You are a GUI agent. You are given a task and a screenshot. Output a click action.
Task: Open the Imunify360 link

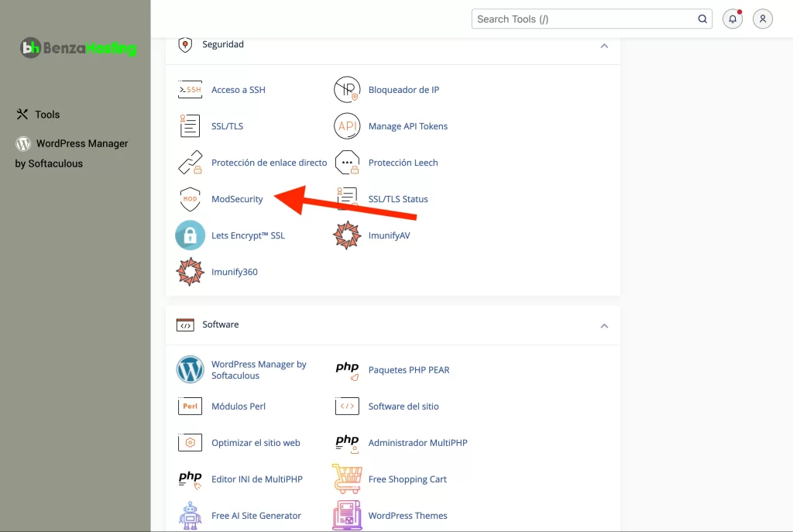[234, 272]
